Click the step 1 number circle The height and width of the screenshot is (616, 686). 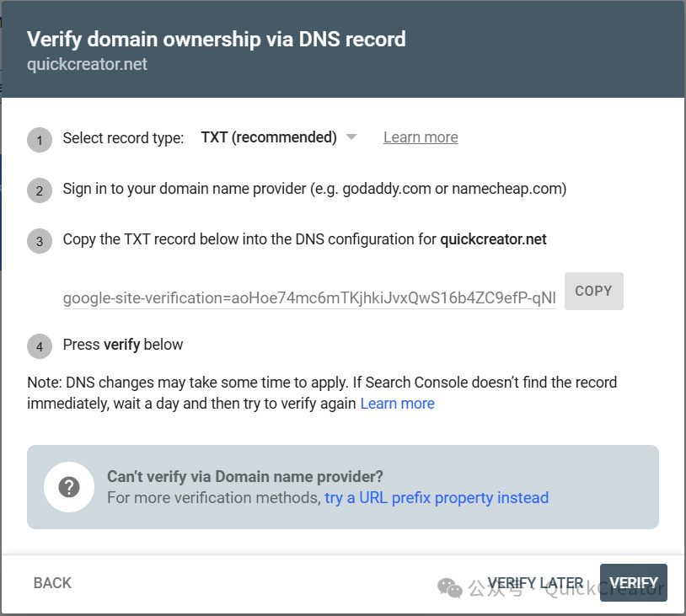pyautogui.click(x=40, y=139)
